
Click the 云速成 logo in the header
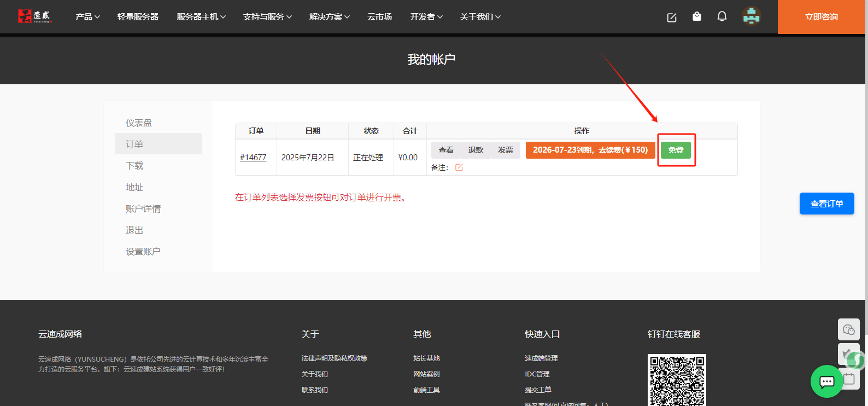pyautogui.click(x=34, y=16)
